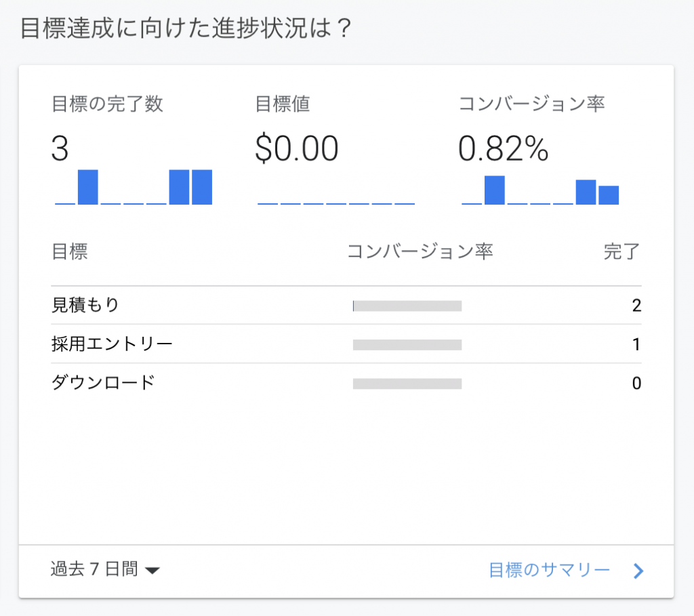Click the 目標のサマリー link
The width and height of the screenshot is (694, 616).
549,571
